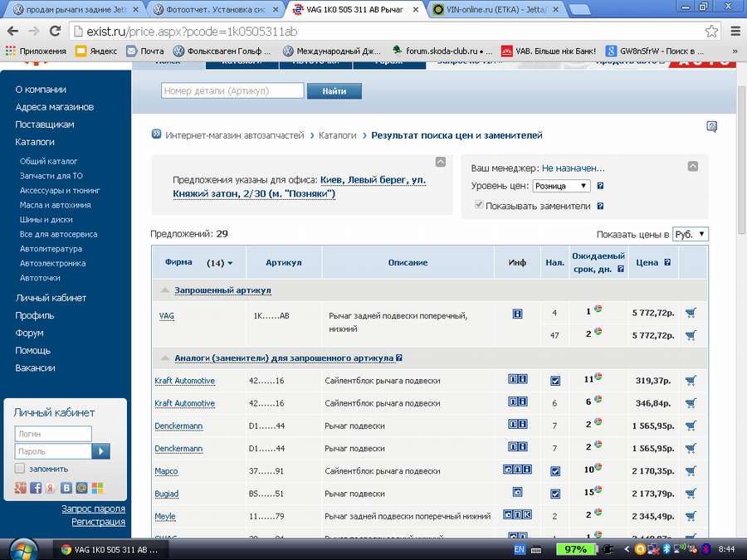
Task: Add Mapco 2 170,35р. item to cart
Action: pyautogui.click(x=691, y=470)
